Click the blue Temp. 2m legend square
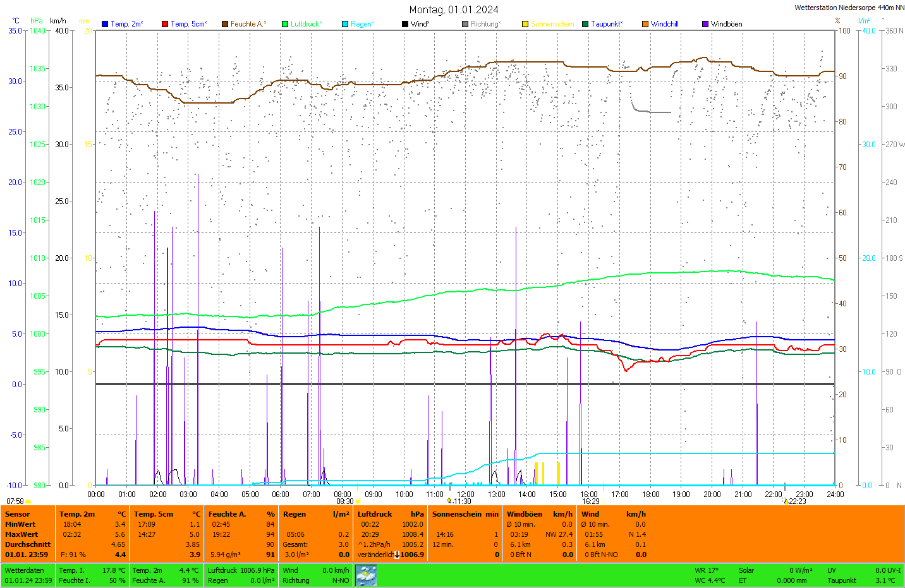 [x=105, y=24]
